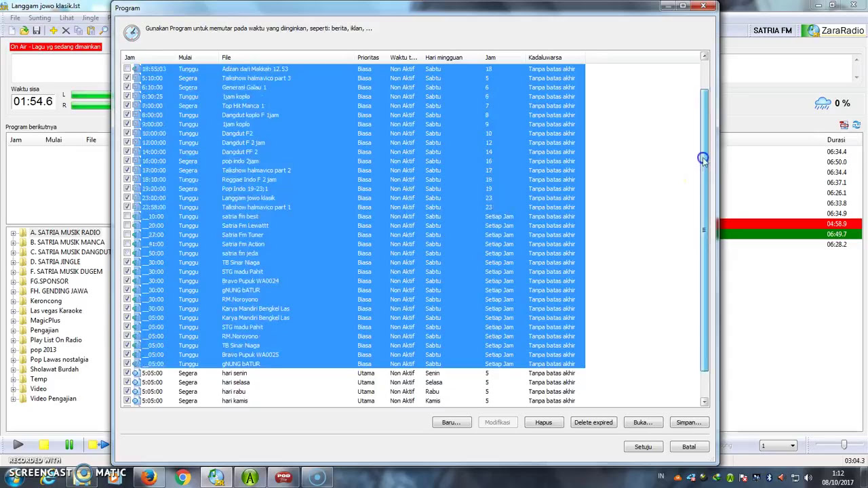
Task: Click the clock icon in Program dialog header
Action: [x=132, y=32]
